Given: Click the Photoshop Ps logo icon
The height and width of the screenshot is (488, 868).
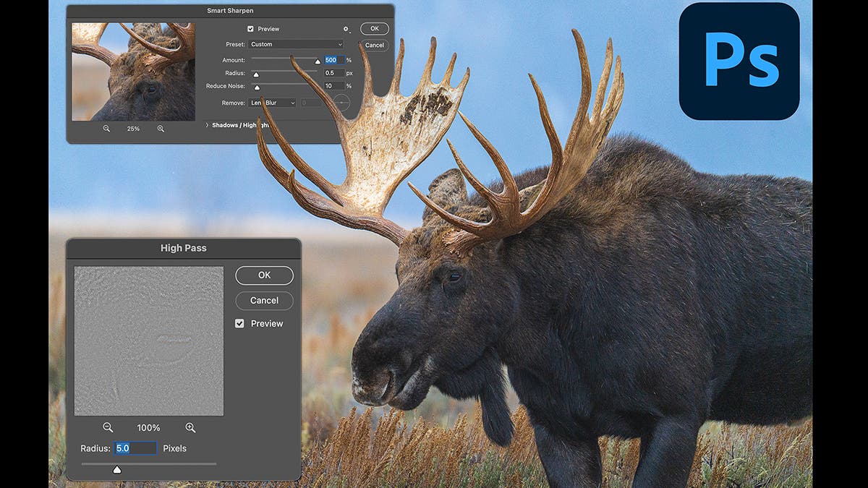Looking at the screenshot, I should (739, 61).
